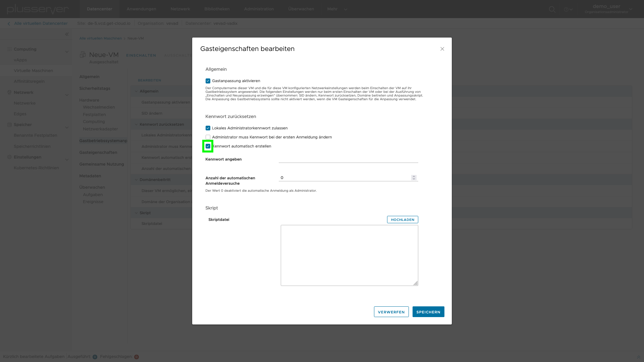Click the user account icon top right
The height and width of the screenshot is (362, 644).
pos(606,9)
